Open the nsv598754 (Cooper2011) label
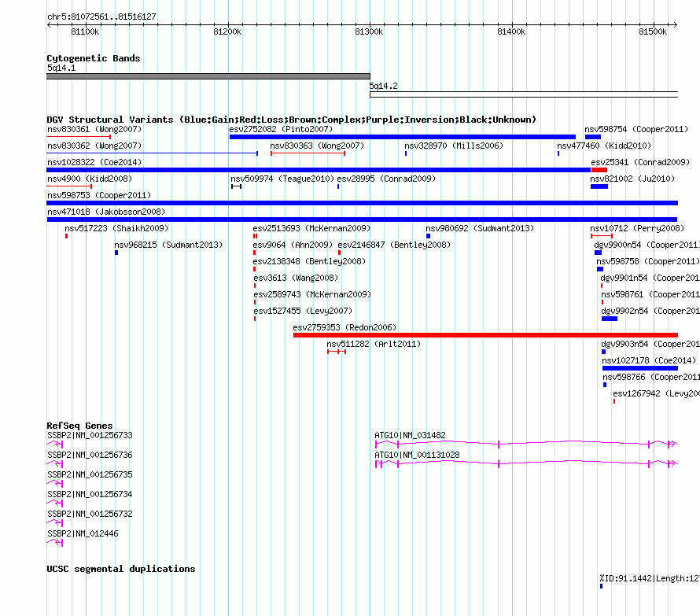The width and height of the screenshot is (700, 616). pyautogui.click(x=636, y=129)
